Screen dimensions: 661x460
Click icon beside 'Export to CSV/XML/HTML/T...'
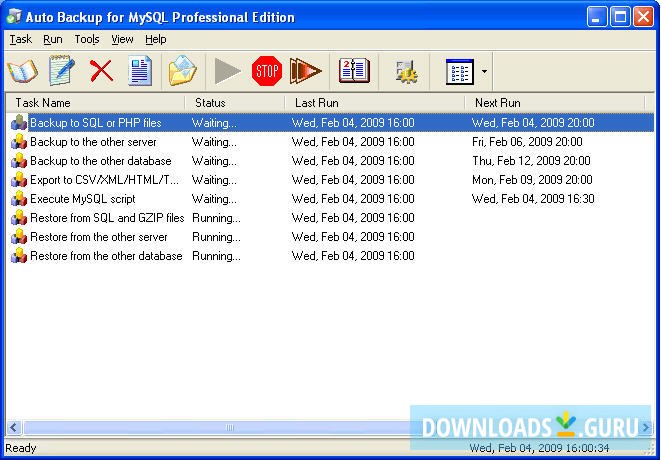tap(19, 180)
